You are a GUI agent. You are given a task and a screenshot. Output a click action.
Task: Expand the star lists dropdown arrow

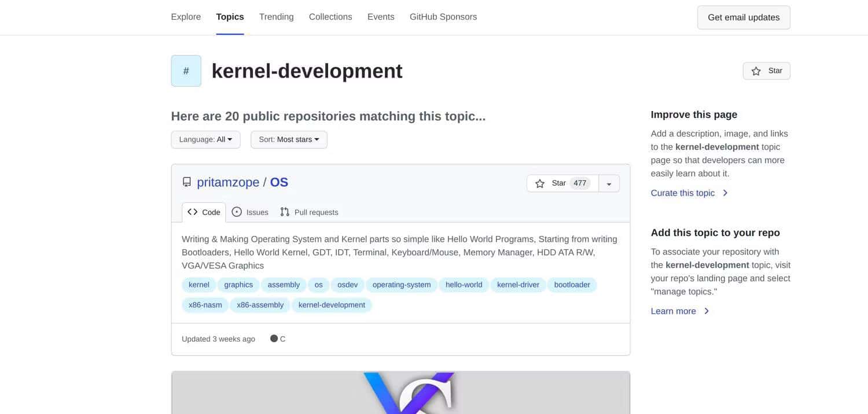609,183
